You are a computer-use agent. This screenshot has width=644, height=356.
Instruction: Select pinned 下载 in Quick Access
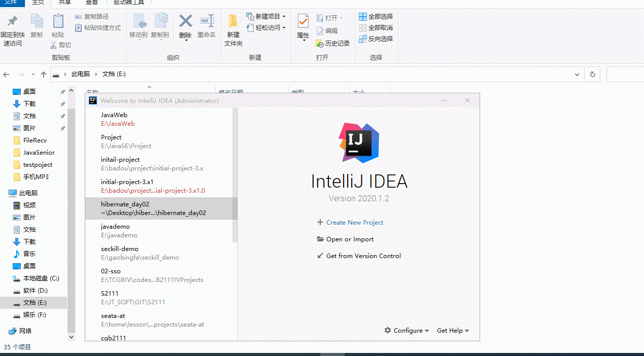[29, 104]
